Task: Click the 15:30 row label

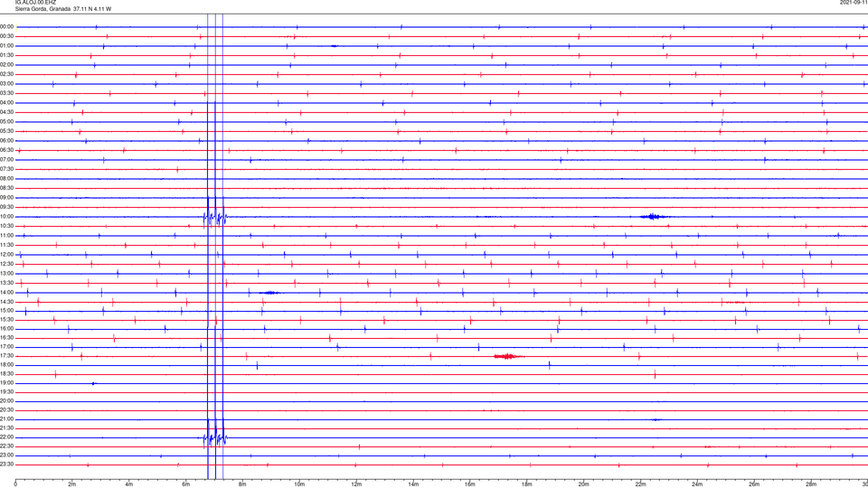Action: (x=6, y=319)
